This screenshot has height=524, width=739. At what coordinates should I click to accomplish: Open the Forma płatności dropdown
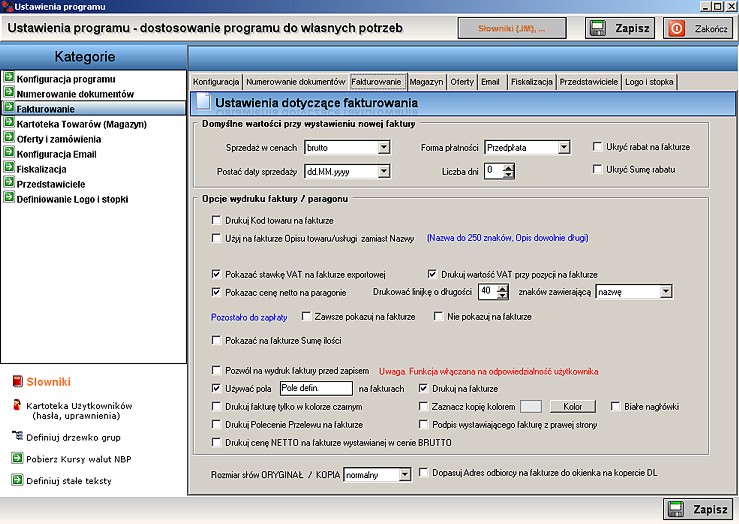(564, 147)
